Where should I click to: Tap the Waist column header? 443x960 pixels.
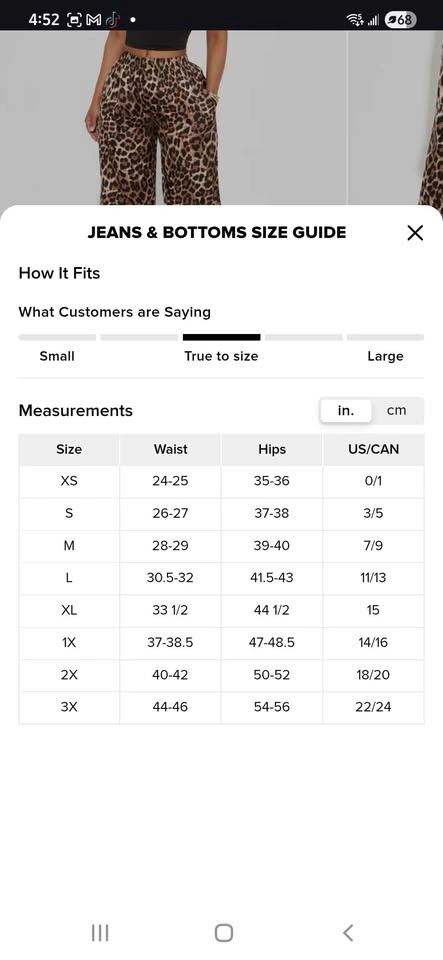tap(171, 449)
